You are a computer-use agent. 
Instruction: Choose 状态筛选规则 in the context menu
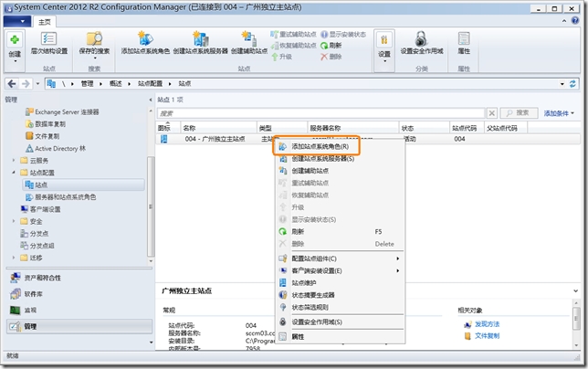(x=341, y=307)
